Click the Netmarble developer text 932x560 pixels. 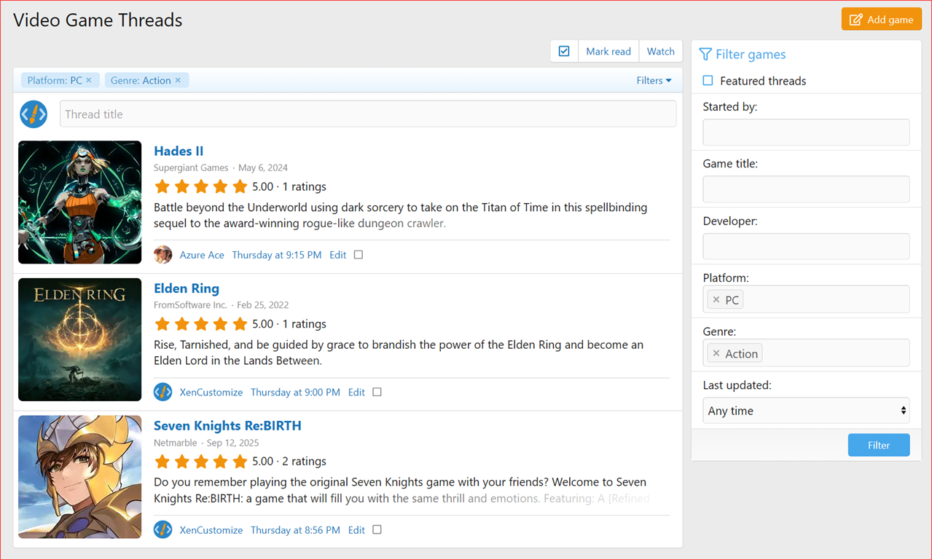pos(176,443)
